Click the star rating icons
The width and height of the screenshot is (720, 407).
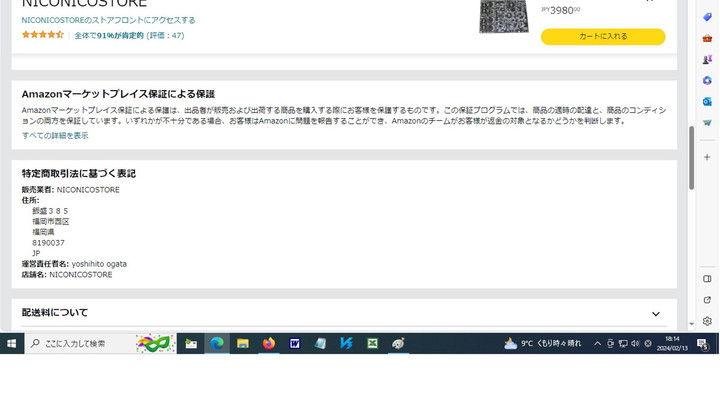pyautogui.click(x=43, y=34)
